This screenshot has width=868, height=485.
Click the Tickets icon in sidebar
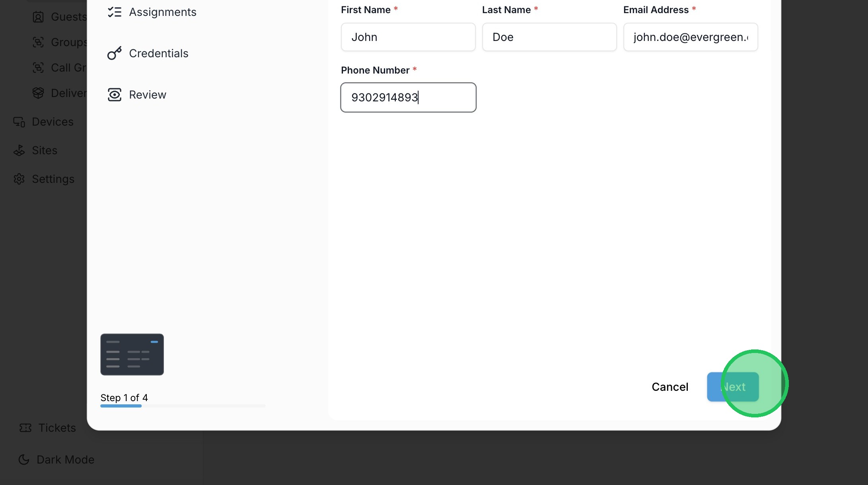coord(25,428)
